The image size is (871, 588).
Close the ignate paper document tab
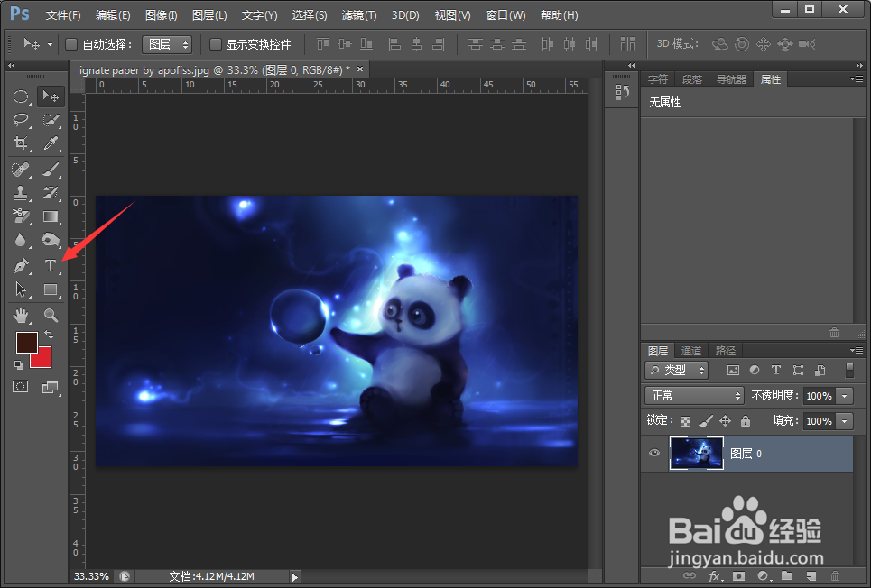click(x=360, y=69)
